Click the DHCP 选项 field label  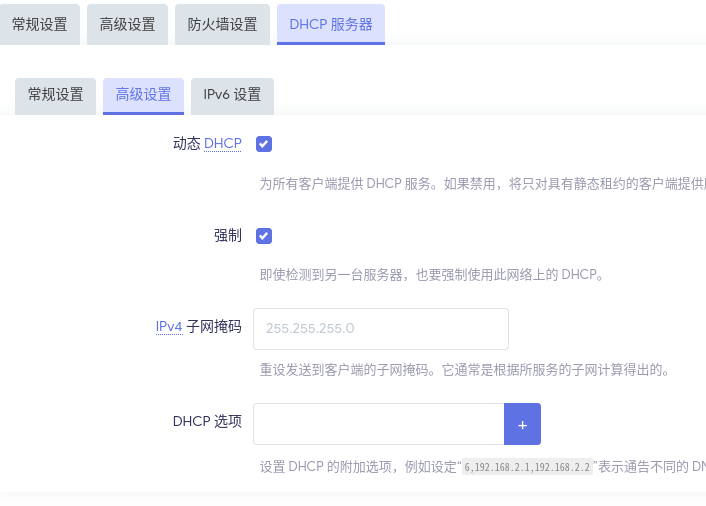pos(207,421)
